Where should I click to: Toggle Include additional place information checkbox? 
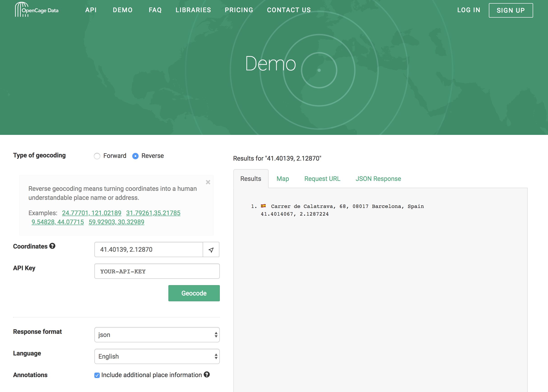coord(97,375)
